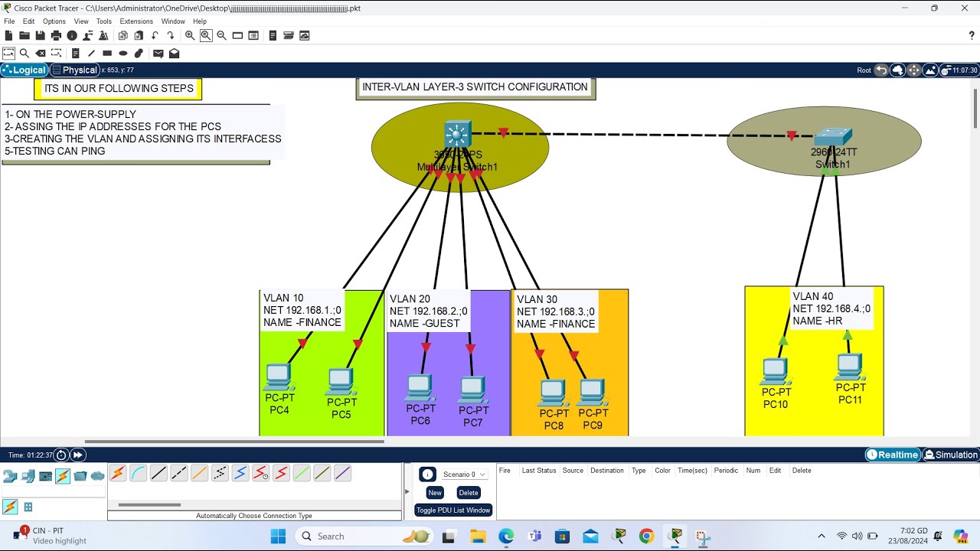Choose the Inspect magnifier tool

click(24, 54)
